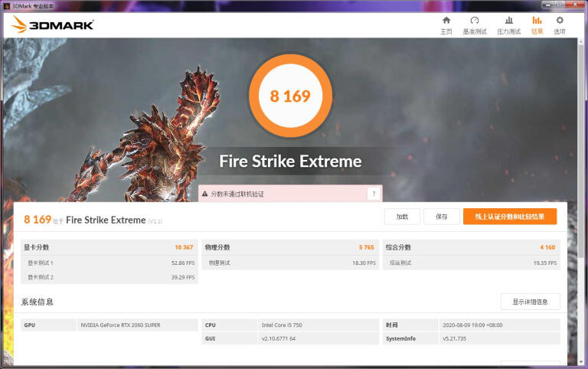Viewport: 588px width, 369px height.
Task: Open the Options (选项) gear tab
Action: point(560,25)
